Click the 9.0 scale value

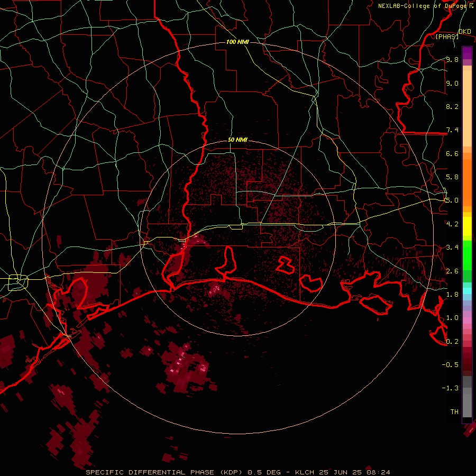pyautogui.click(x=452, y=83)
